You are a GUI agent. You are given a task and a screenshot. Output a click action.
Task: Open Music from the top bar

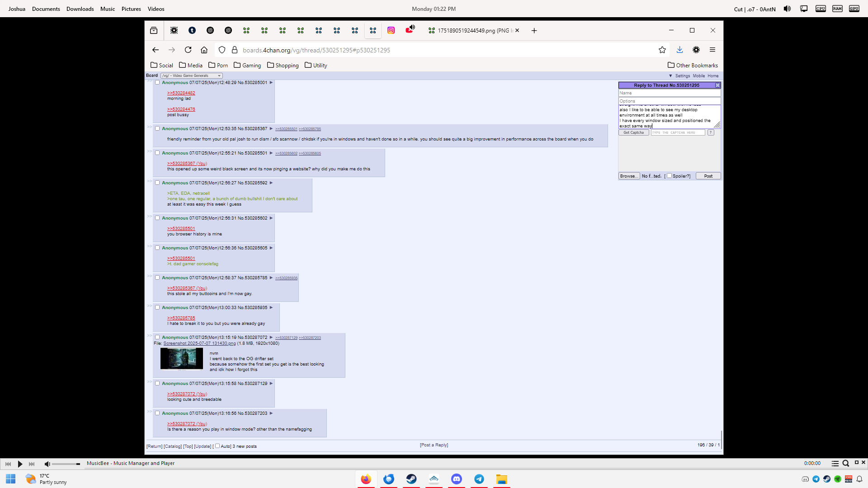(x=108, y=9)
